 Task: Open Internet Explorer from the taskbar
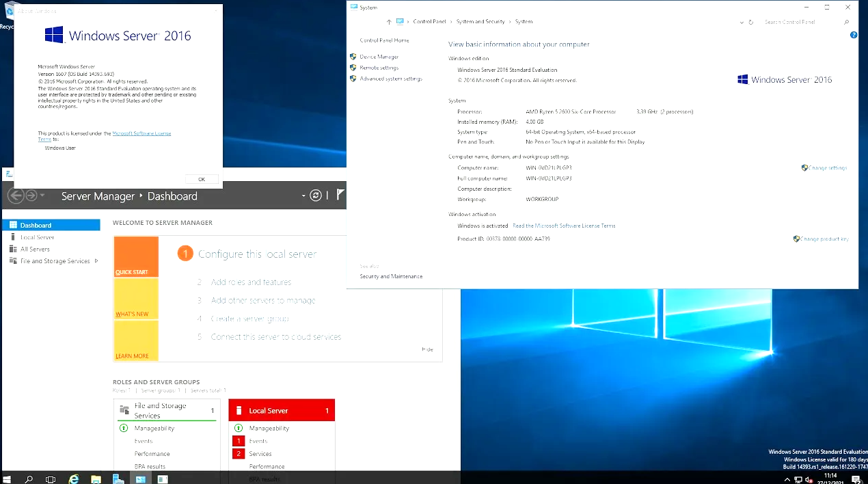(x=74, y=479)
